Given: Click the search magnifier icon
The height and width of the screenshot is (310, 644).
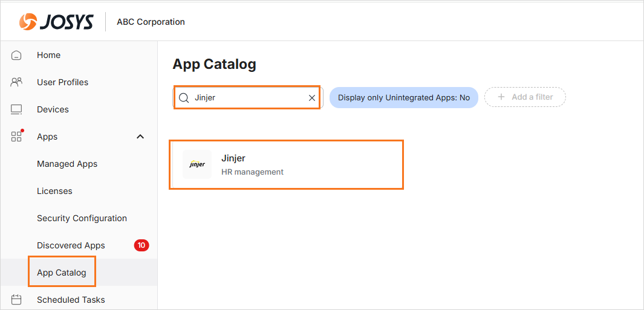Looking at the screenshot, I should tap(184, 98).
